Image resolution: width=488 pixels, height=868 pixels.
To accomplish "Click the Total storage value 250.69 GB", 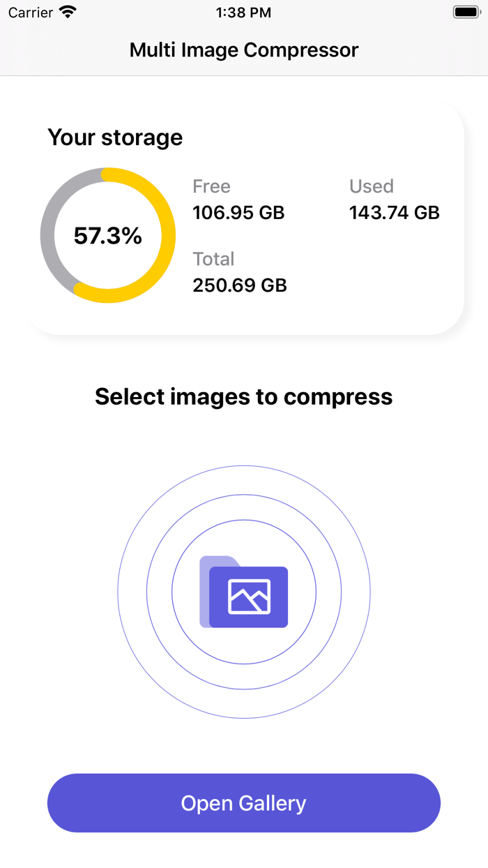I will click(x=239, y=285).
